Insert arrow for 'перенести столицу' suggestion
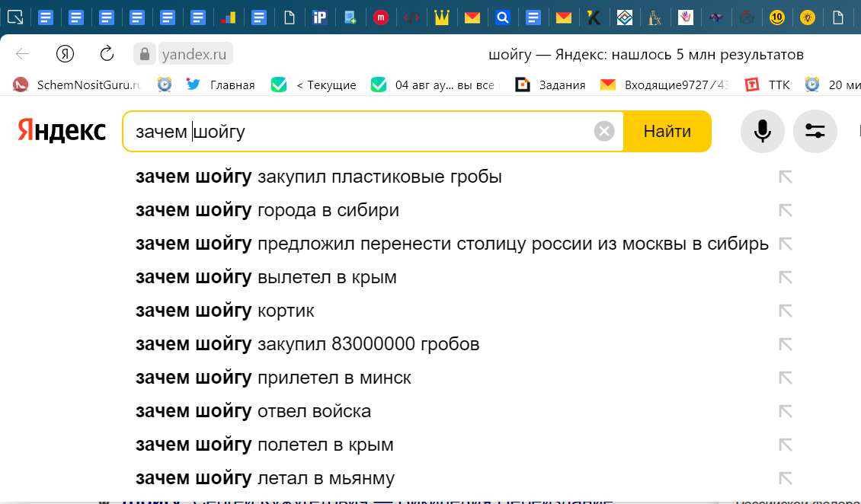 pyautogui.click(x=786, y=244)
